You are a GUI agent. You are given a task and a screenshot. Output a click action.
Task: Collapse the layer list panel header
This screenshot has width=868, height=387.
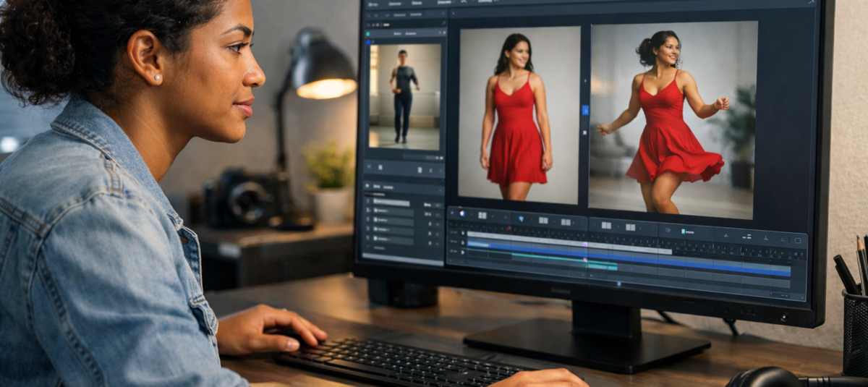369,187
